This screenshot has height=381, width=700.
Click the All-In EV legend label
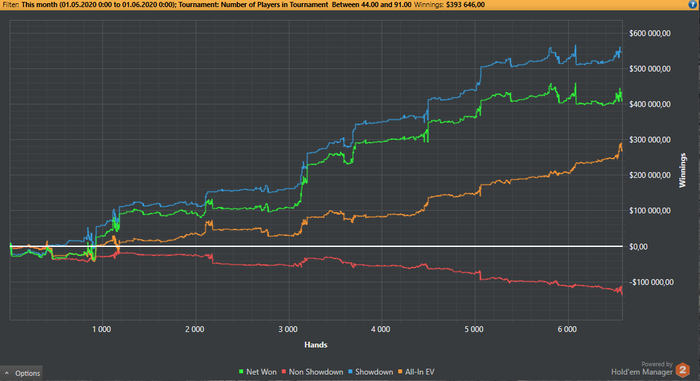[420, 372]
